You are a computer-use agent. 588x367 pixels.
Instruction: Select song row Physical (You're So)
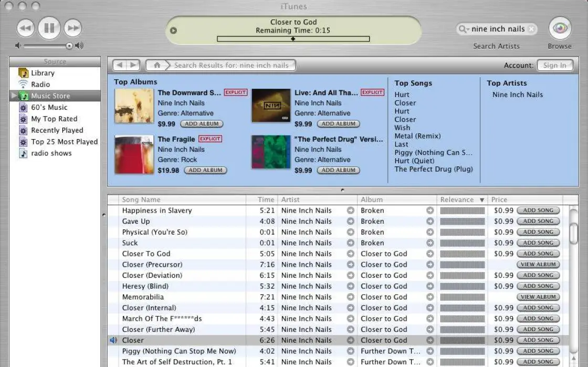338,233
